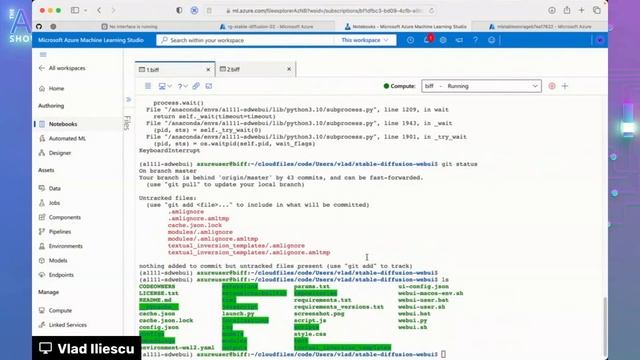The height and width of the screenshot is (360, 640).
Task: Toggle the Safari sidebar
Action: coord(75,10)
